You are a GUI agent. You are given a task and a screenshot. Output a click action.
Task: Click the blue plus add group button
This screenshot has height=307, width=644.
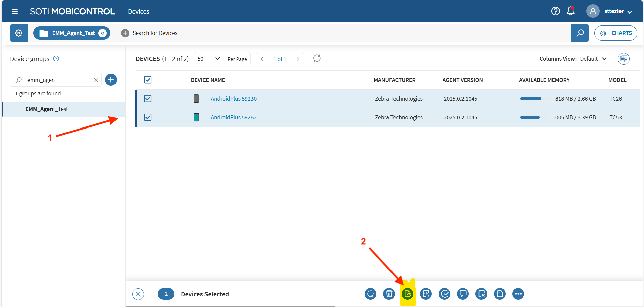point(111,80)
